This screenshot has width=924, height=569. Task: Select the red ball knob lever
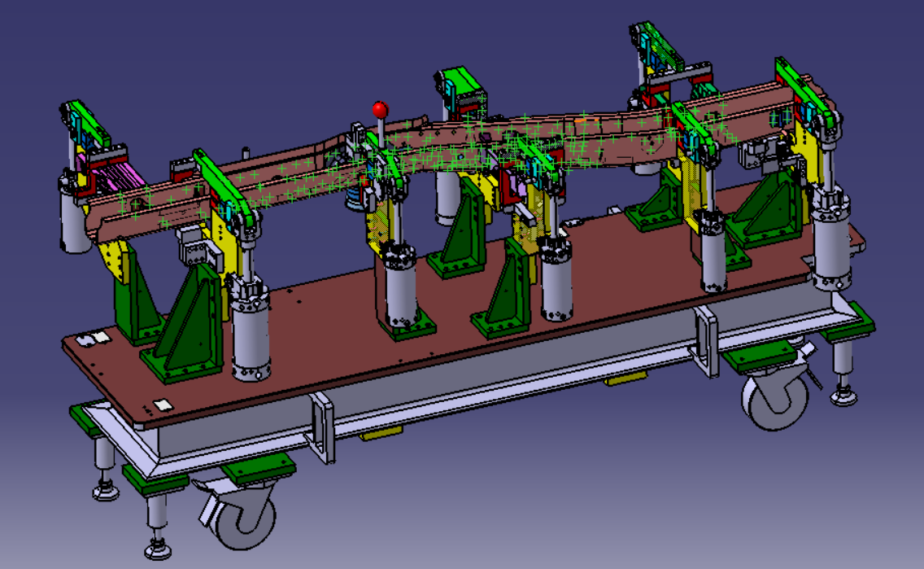pos(380,110)
